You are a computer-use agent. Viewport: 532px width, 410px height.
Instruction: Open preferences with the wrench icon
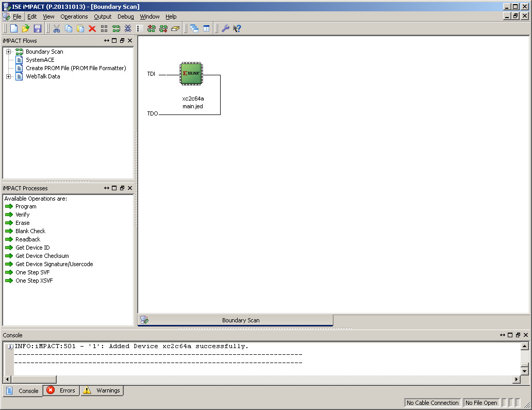(x=225, y=28)
